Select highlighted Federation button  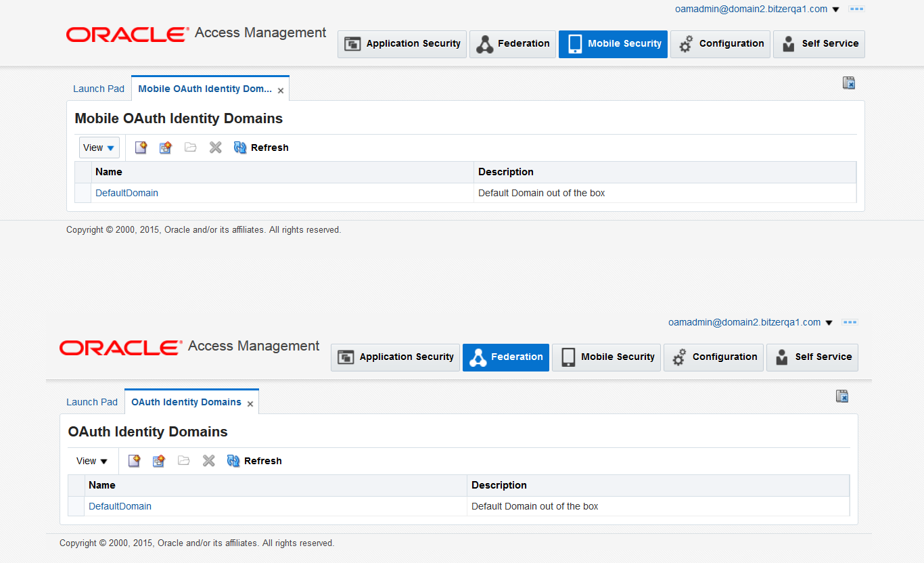pos(506,357)
